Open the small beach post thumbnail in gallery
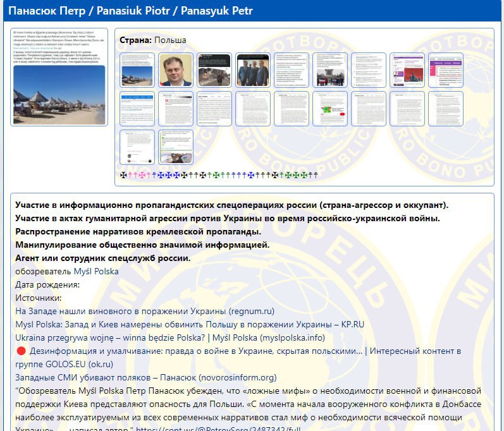Screen dimensions: 504x431 (x=137, y=70)
